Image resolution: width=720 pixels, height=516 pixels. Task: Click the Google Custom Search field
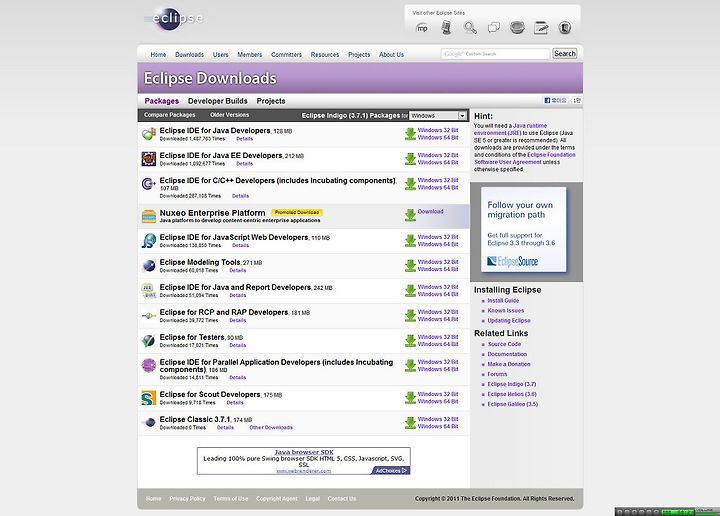pos(495,54)
